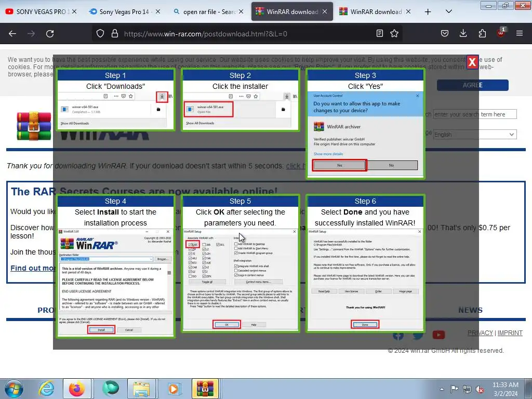Screen dimensions: 532x399
Task: Bookmark this page with the star icon
Action: [x=394, y=33]
